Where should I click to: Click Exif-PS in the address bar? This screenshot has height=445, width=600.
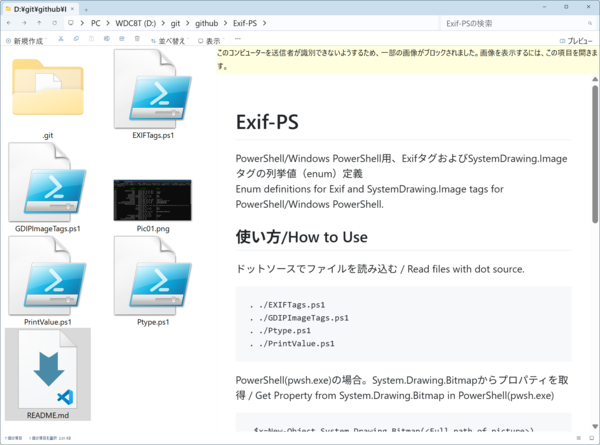coord(245,23)
